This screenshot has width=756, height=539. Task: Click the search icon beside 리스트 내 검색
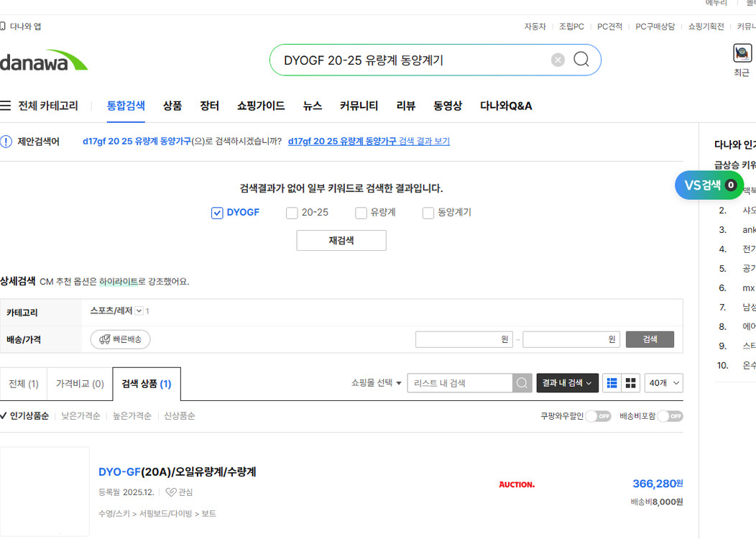click(522, 383)
